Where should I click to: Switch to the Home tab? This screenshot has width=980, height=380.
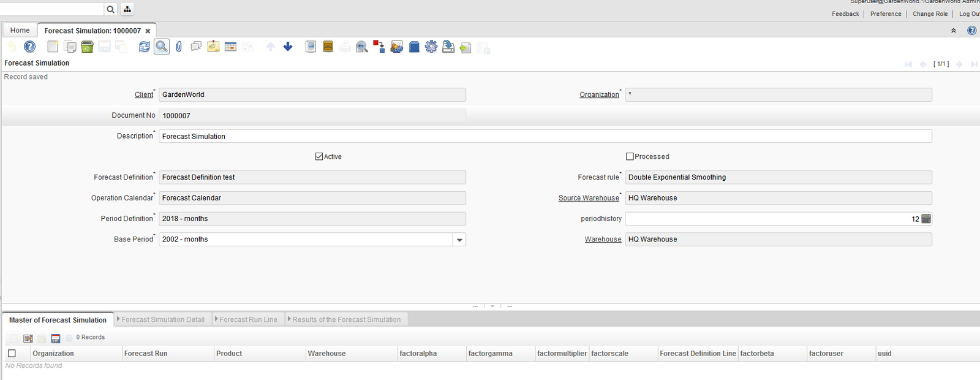point(20,31)
